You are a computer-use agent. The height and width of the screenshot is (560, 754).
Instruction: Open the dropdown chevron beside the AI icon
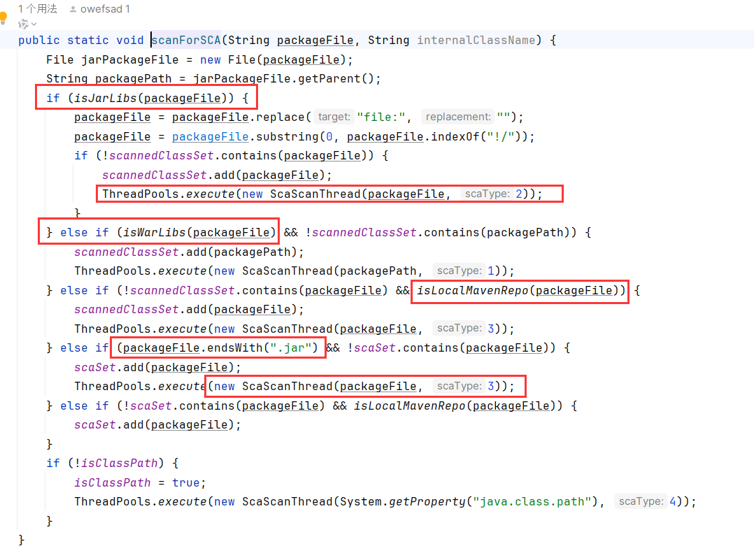click(34, 25)
